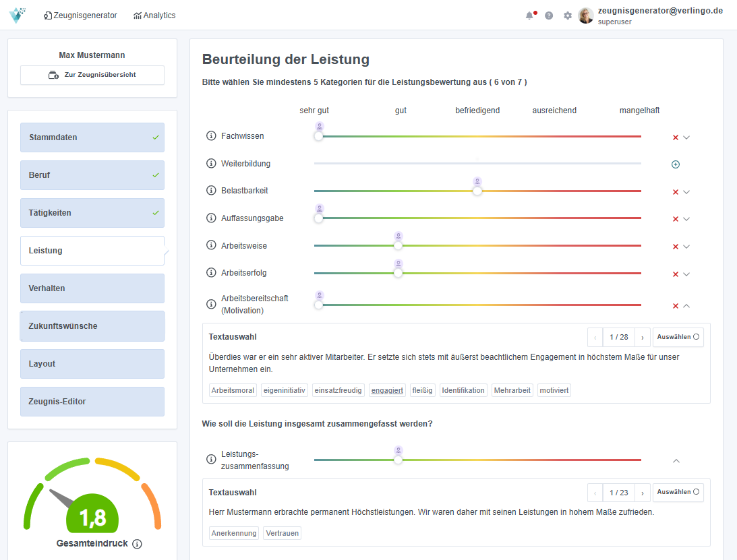Open the Zeugnis-Editor section
The height and width of the screenshot is (560, 737).
point(92,402)
